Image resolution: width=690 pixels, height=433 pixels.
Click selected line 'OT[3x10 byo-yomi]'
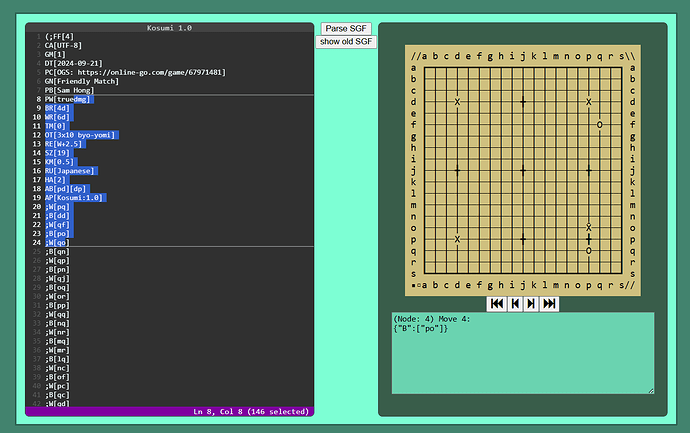80,135
